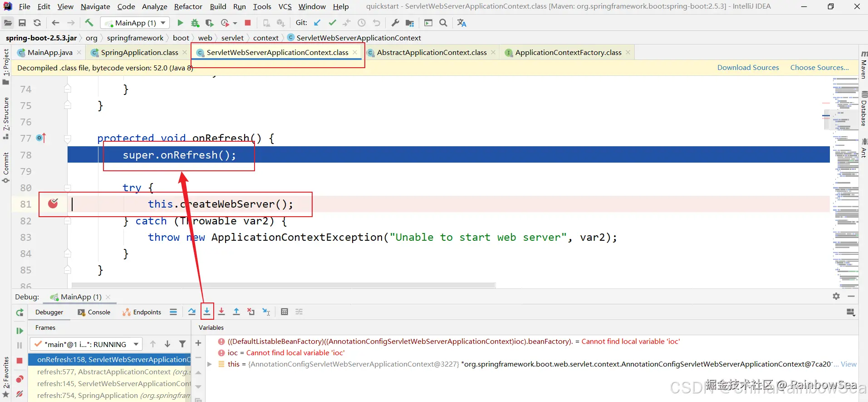Click Git Rollback undo arrow icon
The image size is (868, 402).
376,23
